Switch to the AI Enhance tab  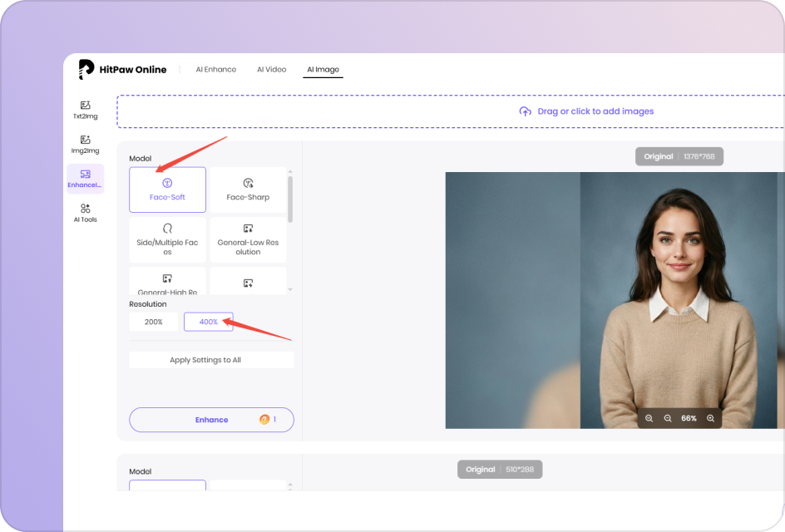click(216, 70)
